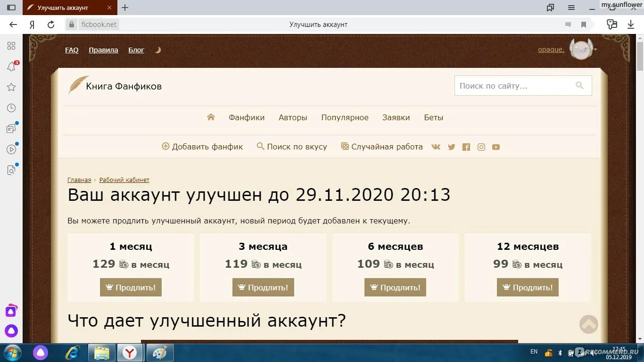This screenshot has height=362, width=644.
Task: Open the VK social icon
Action: [x=436, y=147]
